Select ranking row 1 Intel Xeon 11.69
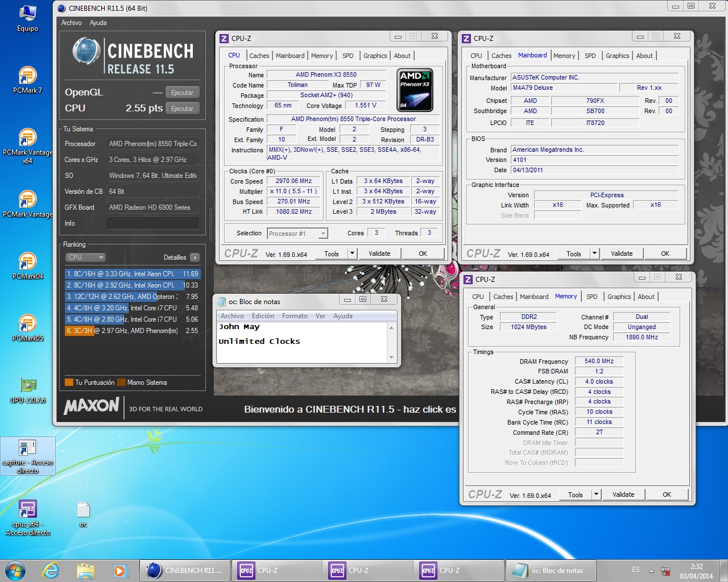 pos(132,274)
